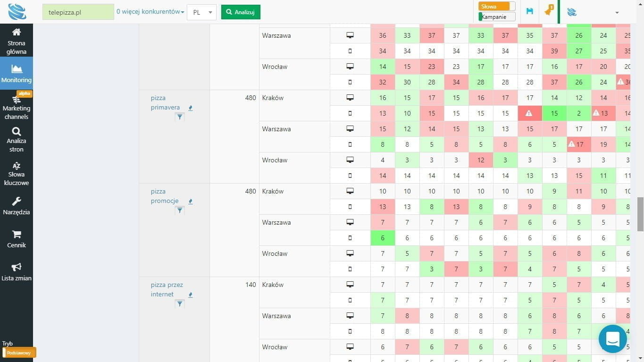This screenshot has width=644, height=362.
Task: Save the view using the floppy disk icon
Action: tap(529, 11)
